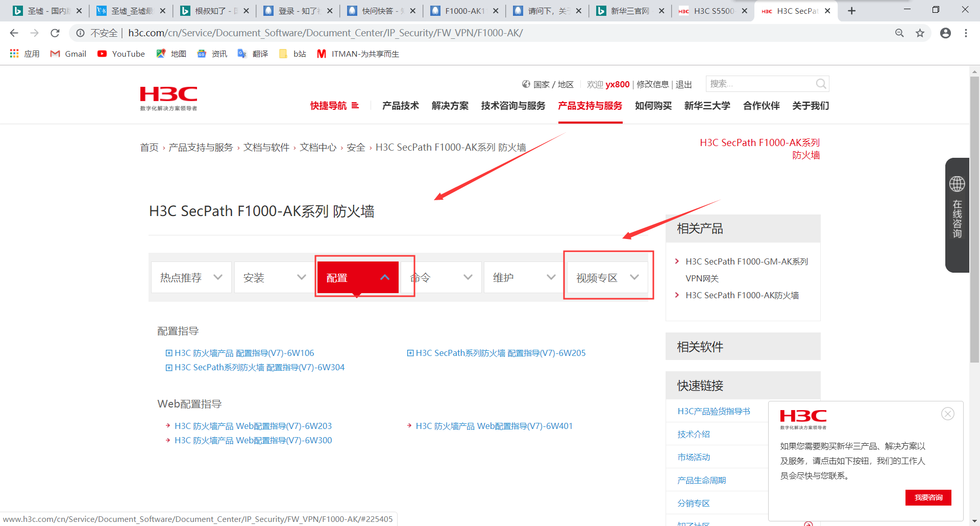980x526 pixels.
Task: Open the 如何购买 menu
Action: tap(653, 106)
